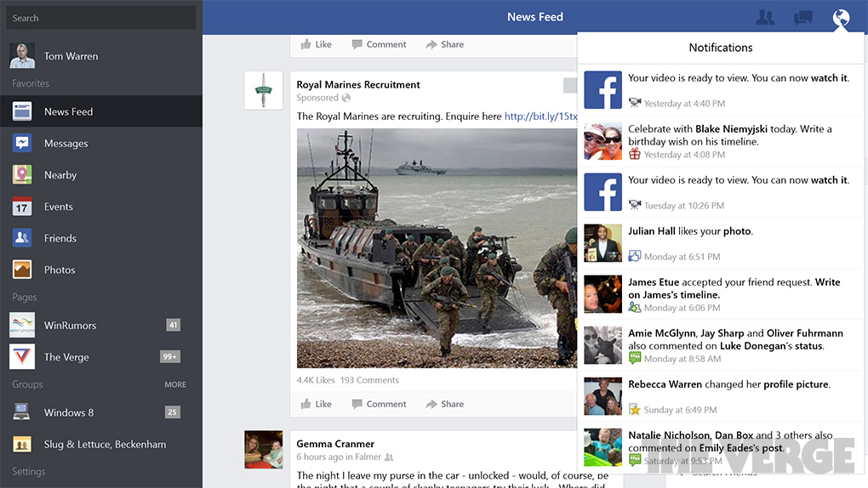
Task: Click the WinRumors page icon
Action: (22, 325)
